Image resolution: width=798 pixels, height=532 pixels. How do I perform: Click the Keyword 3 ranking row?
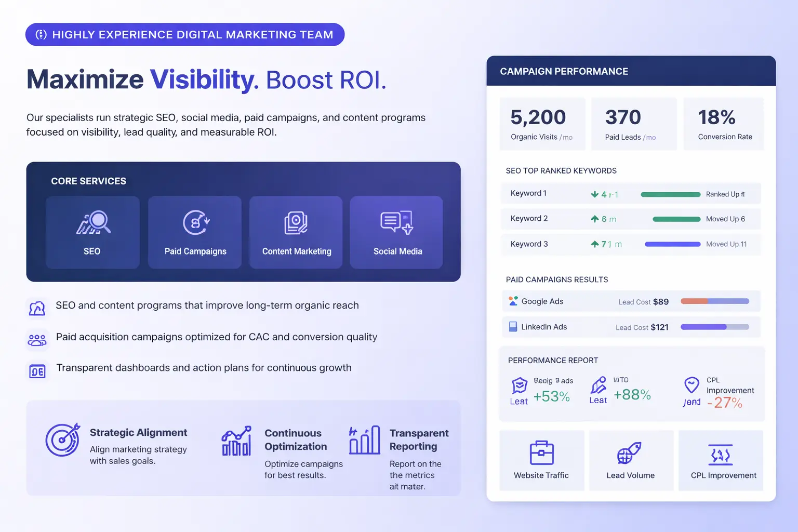pyautogui.click(x=630, y=244)
